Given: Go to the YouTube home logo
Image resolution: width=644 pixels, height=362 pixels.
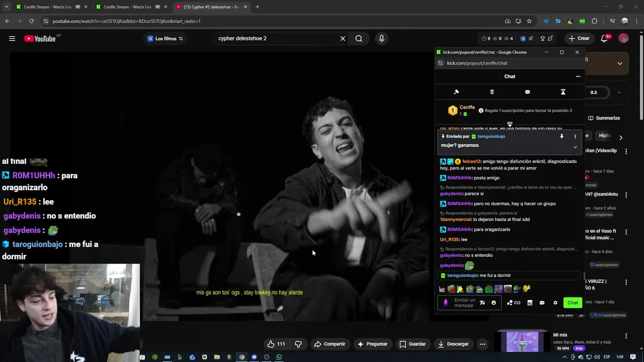Looking at the screenshot, I should pyautogui.click(x=40, y=39).
